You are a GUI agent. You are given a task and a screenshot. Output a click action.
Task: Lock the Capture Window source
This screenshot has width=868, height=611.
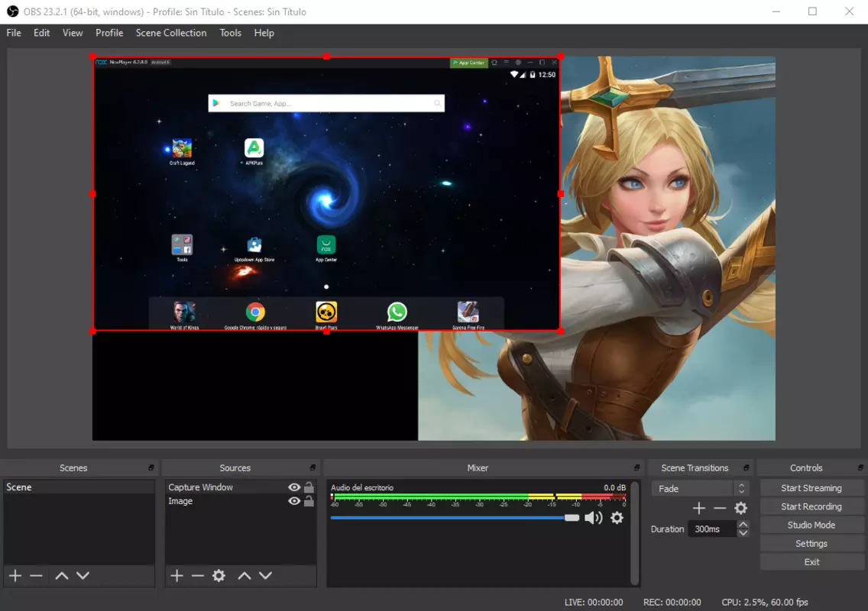tap(309, 487)
